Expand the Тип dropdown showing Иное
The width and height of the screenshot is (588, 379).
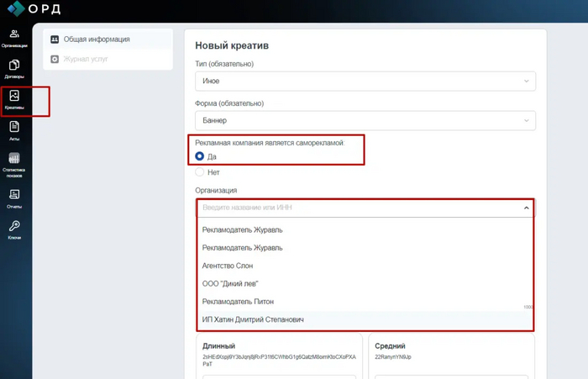click(x=365, y=82)
